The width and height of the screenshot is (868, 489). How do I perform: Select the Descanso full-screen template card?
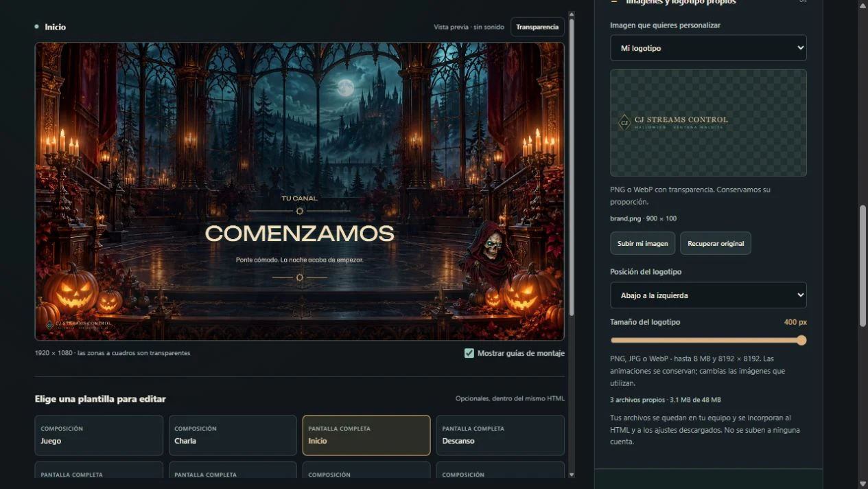click(x=500, y=435)
